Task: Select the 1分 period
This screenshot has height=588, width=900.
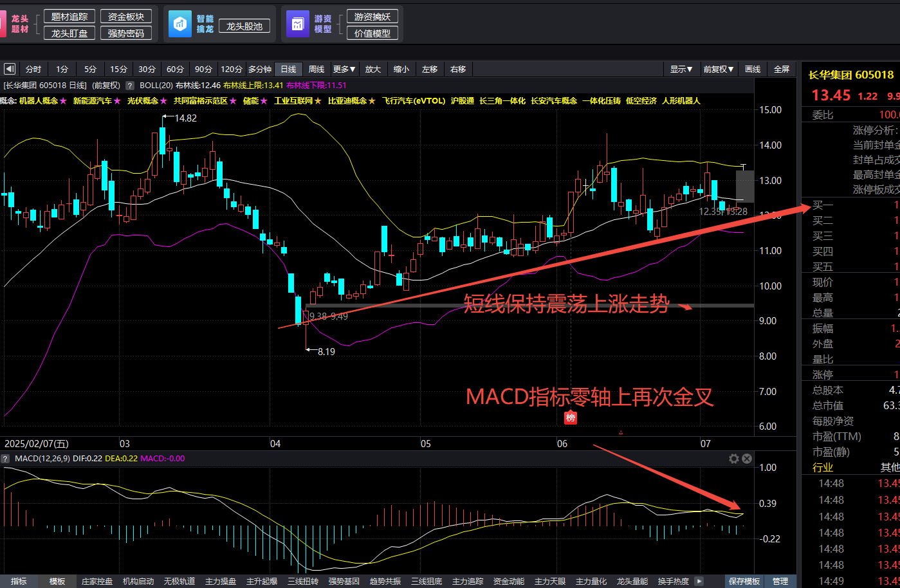Action: tap(62, 69)
